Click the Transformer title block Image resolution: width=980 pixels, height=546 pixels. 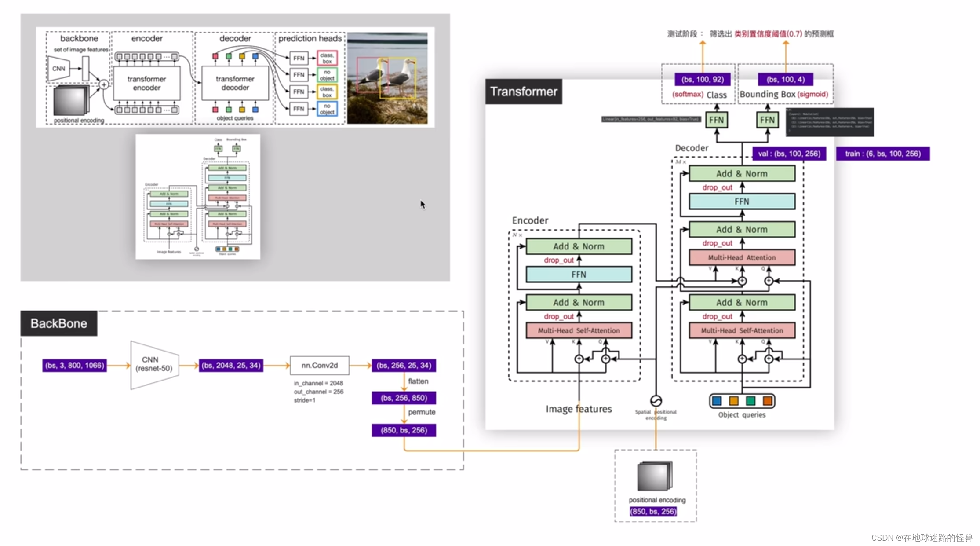(523, 92)
